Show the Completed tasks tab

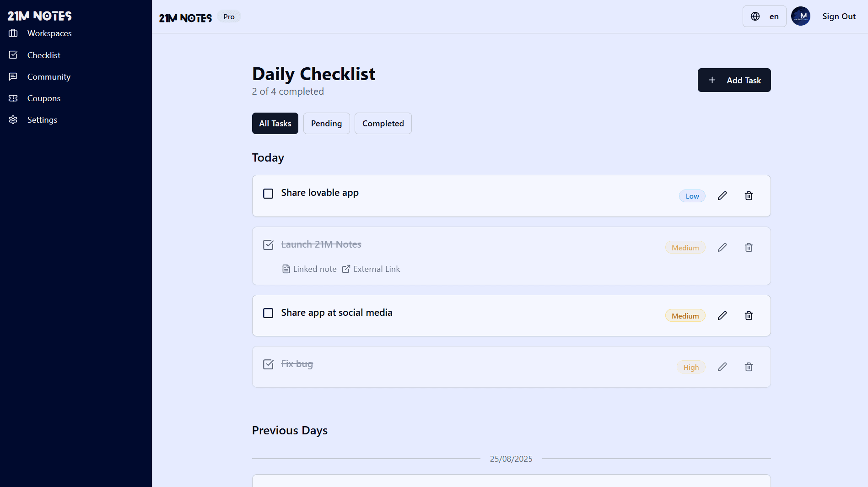[x=383, y=124]
